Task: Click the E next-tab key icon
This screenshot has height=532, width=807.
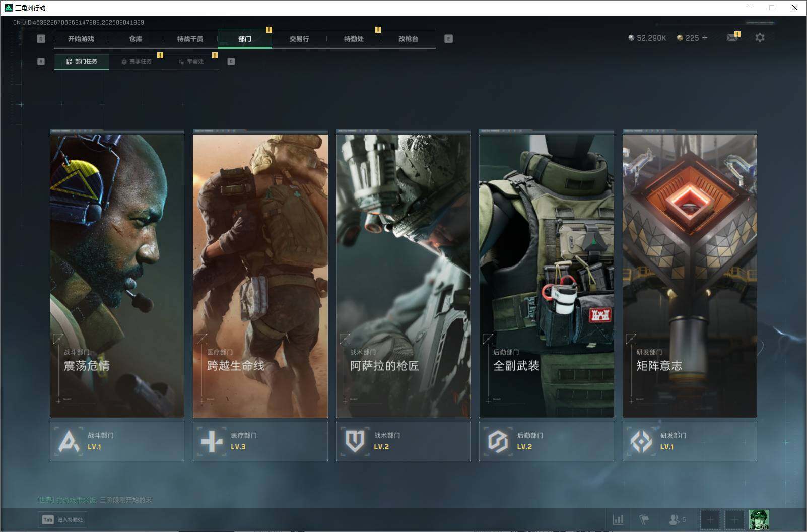Action: tap(448, 39)
